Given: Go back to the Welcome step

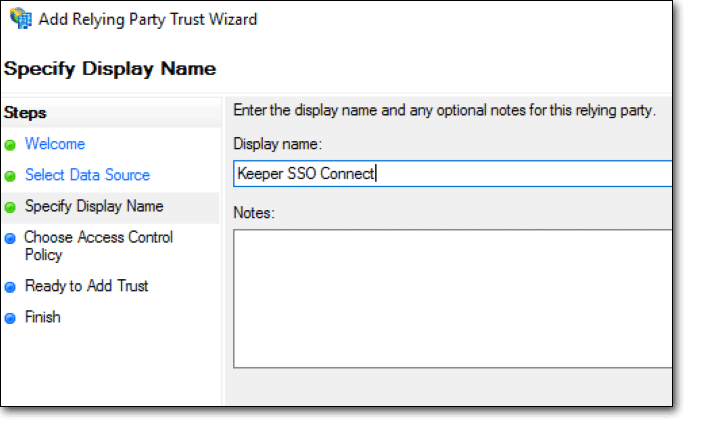Looking at the screenshot, I should (x=55, y=144).
